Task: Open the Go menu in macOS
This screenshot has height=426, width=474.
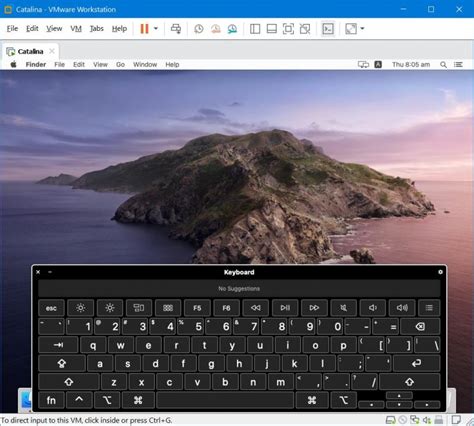Action: tap(120, 64)
